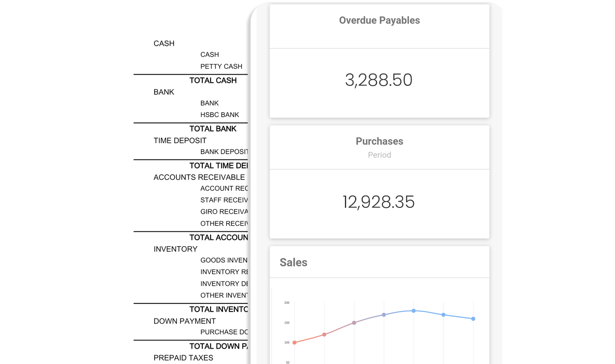The height and width of the screenshot is (364, 615).
Task: Click the TOTAL INVENTO subtotal line
Action: click(218, 310)
